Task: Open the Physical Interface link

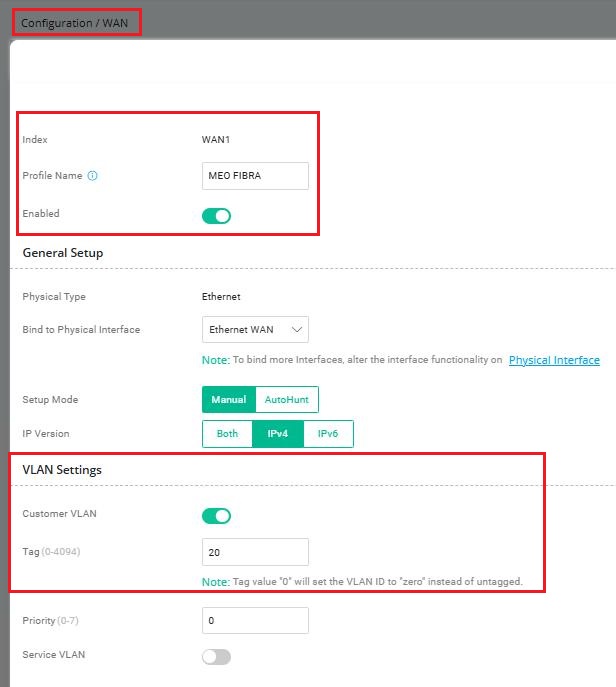Action: click(554, 360)
